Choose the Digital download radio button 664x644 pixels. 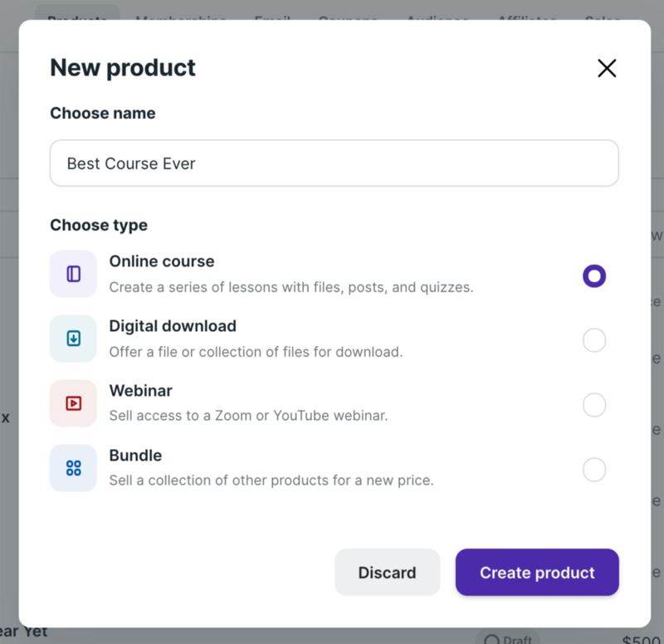point(594,340)
